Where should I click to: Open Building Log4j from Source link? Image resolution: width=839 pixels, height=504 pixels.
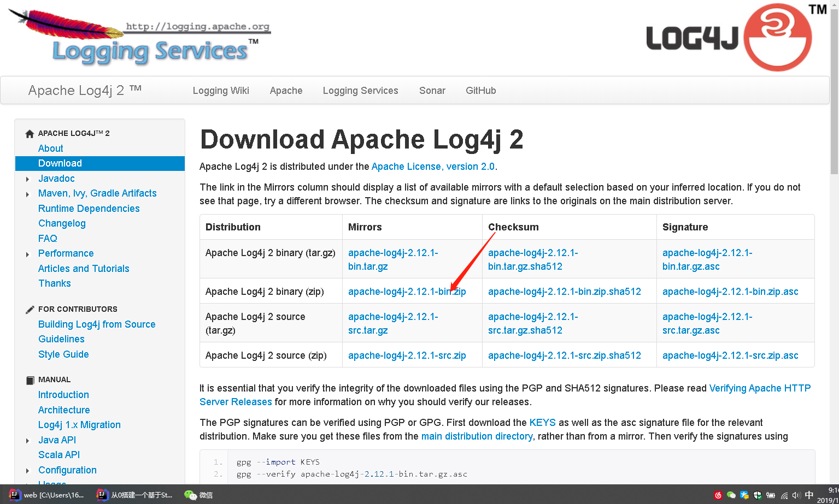point(97,324)
